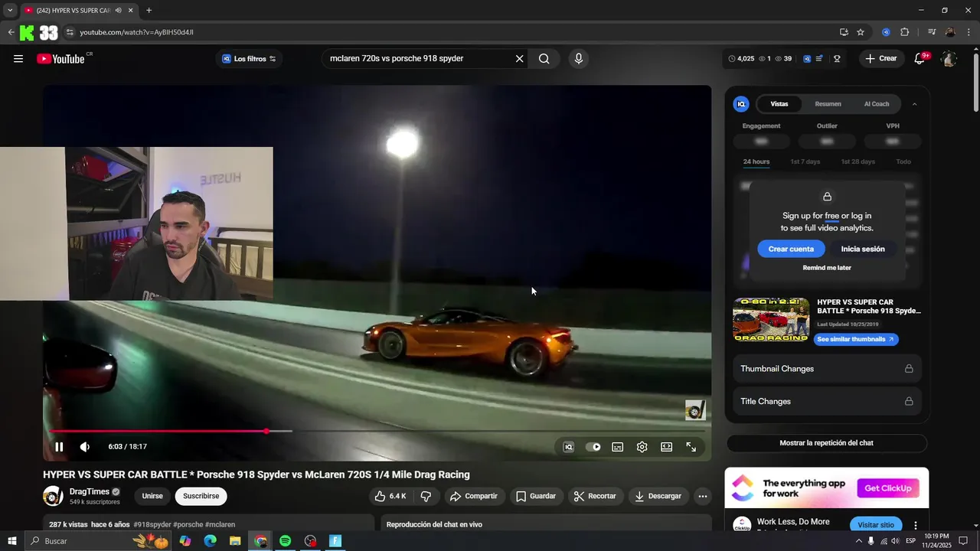The height and width of the screenshot is (551, 980).
Task: Click the Descargar download button
Action: click(658, 496)
